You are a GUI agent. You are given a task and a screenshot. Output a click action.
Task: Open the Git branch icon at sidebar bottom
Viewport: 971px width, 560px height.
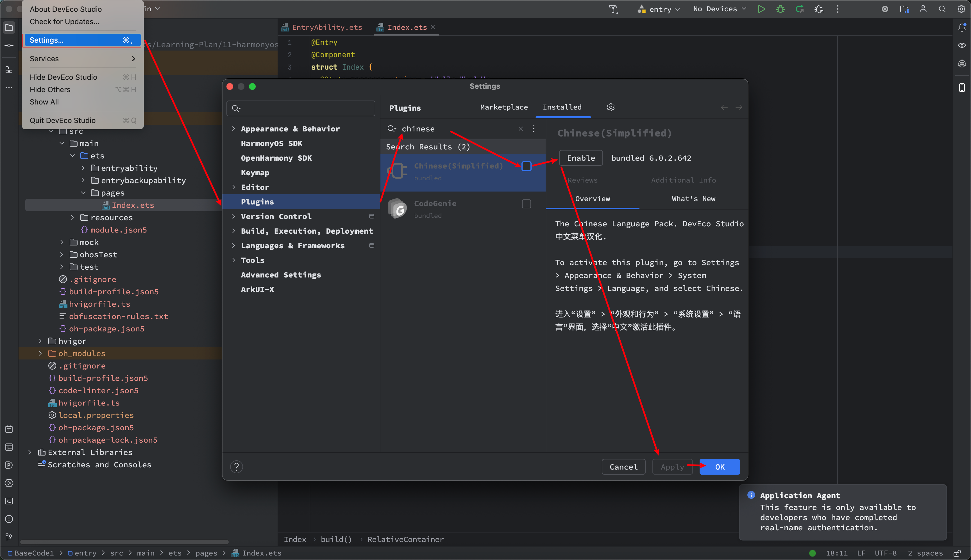click(9, 537)
